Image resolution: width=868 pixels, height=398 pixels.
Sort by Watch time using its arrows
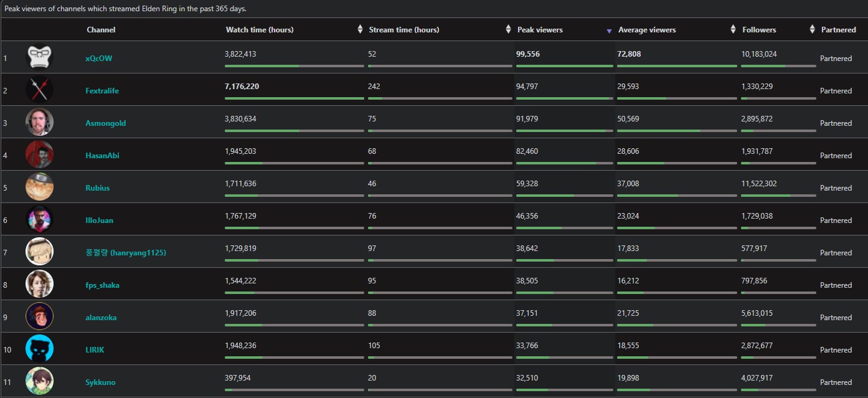tap(360, 29)
